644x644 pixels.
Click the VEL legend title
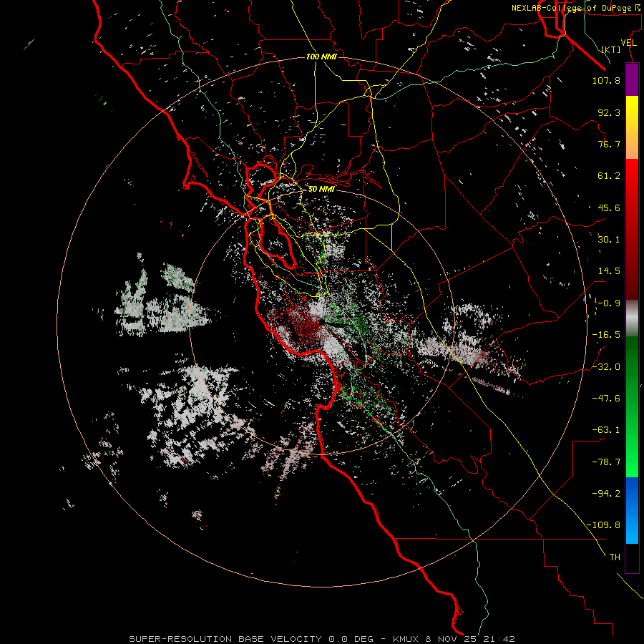[x=628, y=43]
